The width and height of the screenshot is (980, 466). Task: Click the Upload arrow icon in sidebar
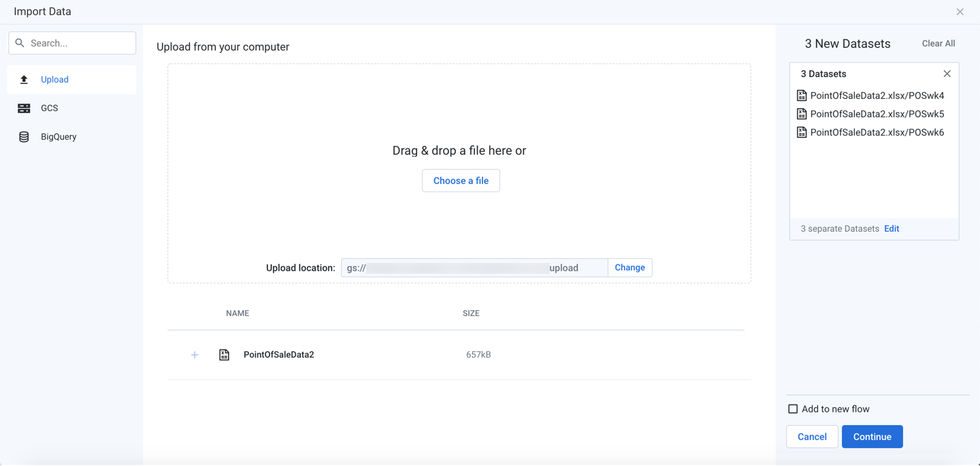(24, 80)
